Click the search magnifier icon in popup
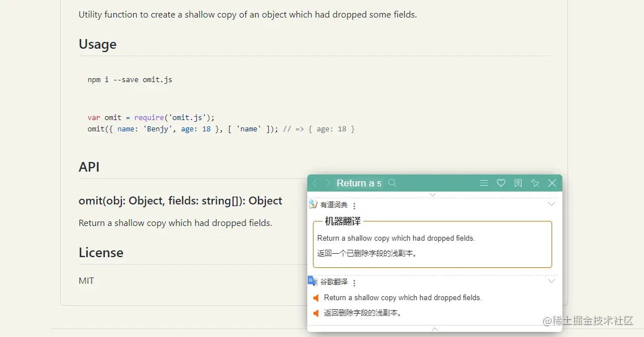Viewport: 644px width, 337px height. click(x=392, y=183)
